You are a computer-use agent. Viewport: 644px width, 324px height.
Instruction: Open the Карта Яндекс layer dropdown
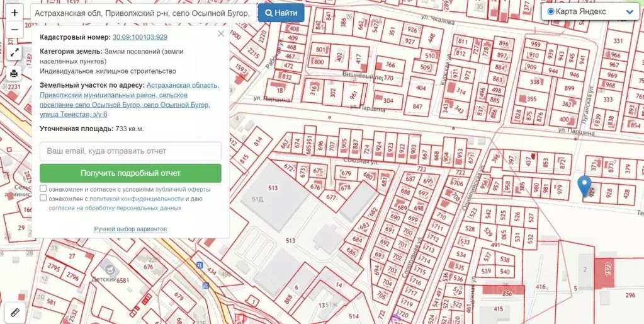click(590, 11)
